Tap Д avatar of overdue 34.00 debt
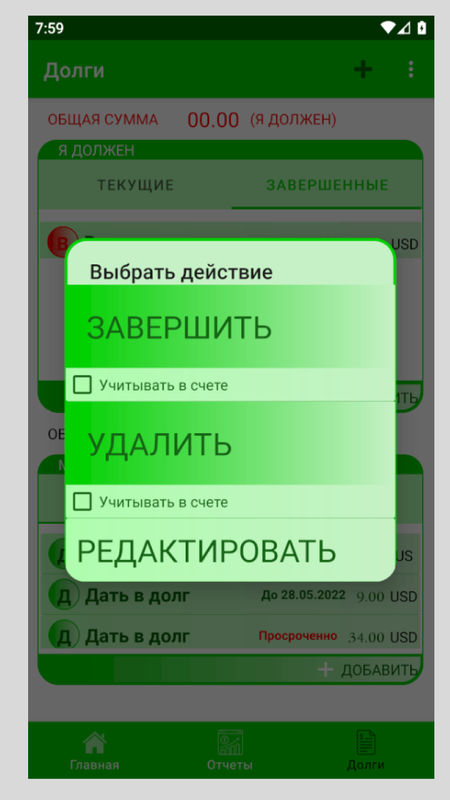This screenshot has height=800, width=450. 64,635
